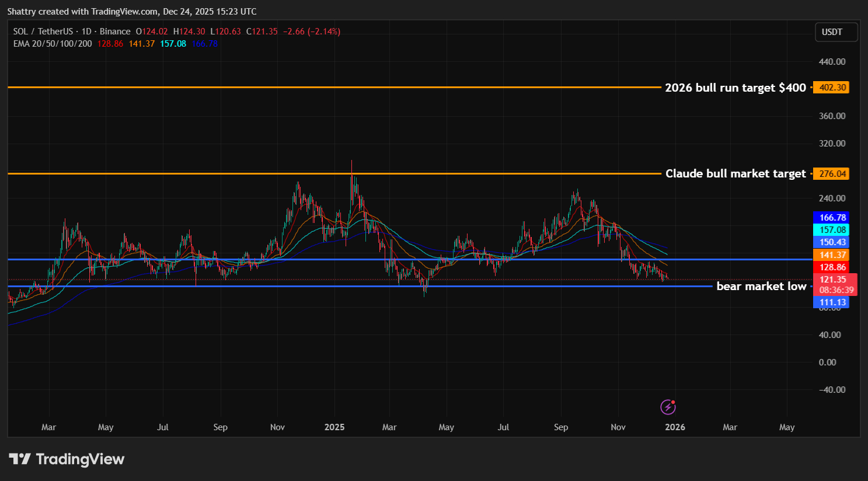Image resolution: width=868 pixels, height=481 pixels.
Task: Click the "bear market low" text label
Action: point(761,286)
